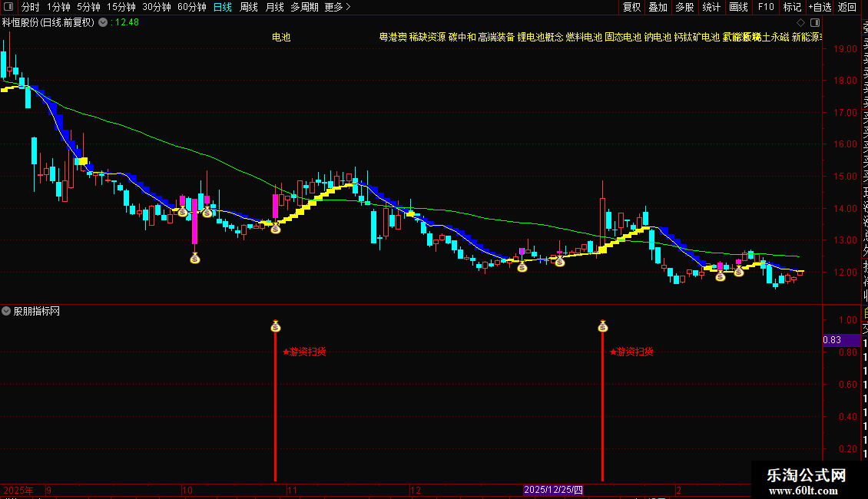The height and width of the screenshot is (499, 868).
Task: Activate the 画线 drawing tool
Action: 738,7
